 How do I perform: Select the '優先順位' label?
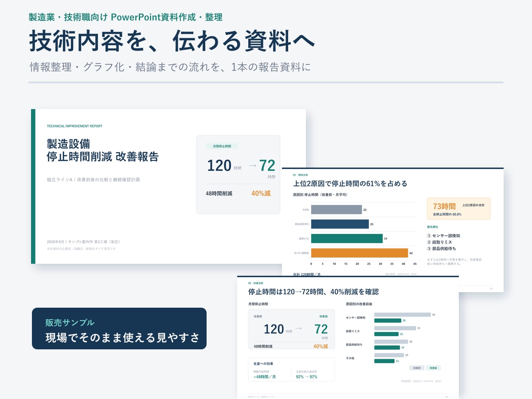pos(433,227)
